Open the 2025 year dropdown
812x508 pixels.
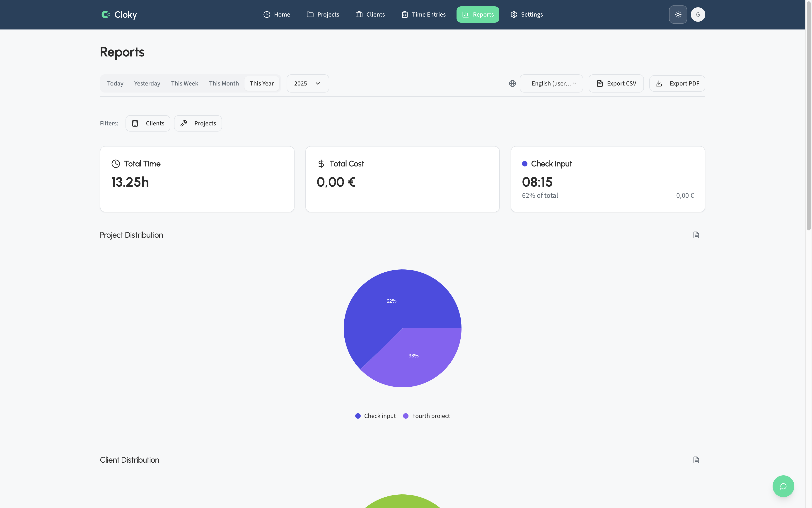(x=308, y=83)
